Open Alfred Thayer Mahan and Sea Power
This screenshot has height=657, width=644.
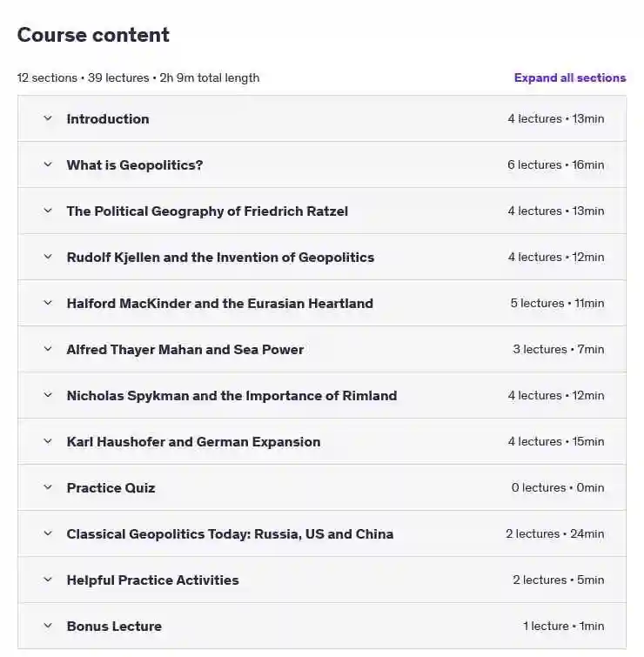(x=184, y=350)
